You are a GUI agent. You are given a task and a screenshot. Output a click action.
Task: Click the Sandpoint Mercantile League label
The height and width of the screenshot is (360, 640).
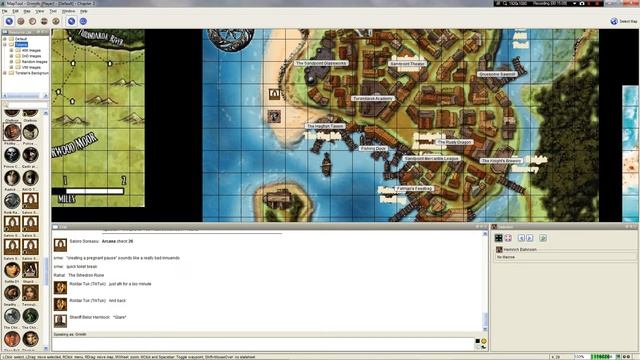click(x=432, y=158)
